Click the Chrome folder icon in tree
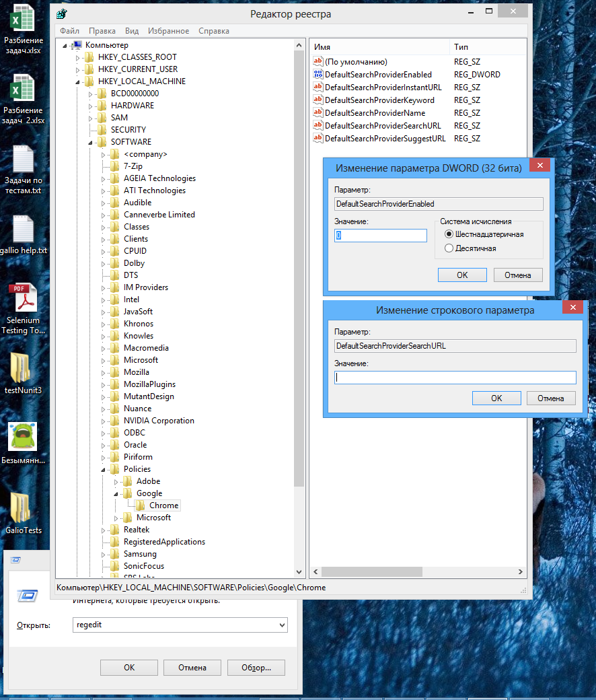 (141, 505)
